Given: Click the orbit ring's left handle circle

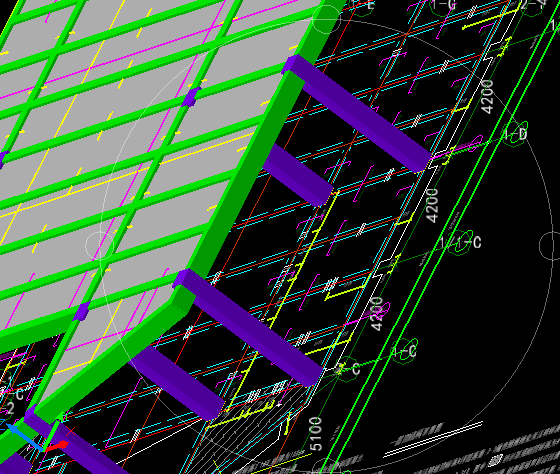Looking at the screenshot, I should [100, 245].
